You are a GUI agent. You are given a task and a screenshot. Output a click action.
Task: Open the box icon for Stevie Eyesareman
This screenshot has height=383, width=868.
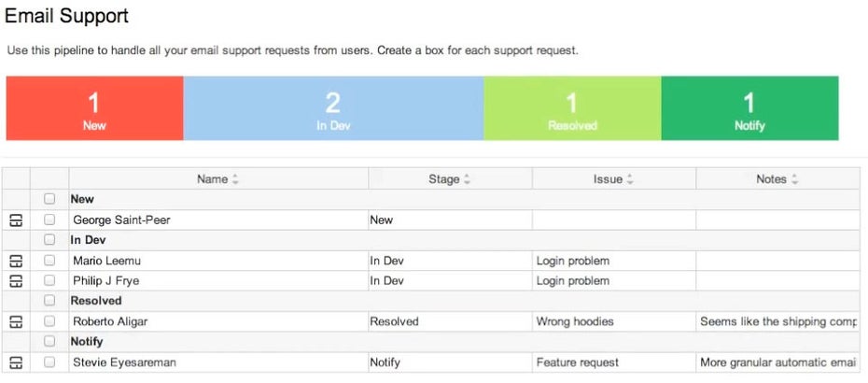click(x=16, y=362)
